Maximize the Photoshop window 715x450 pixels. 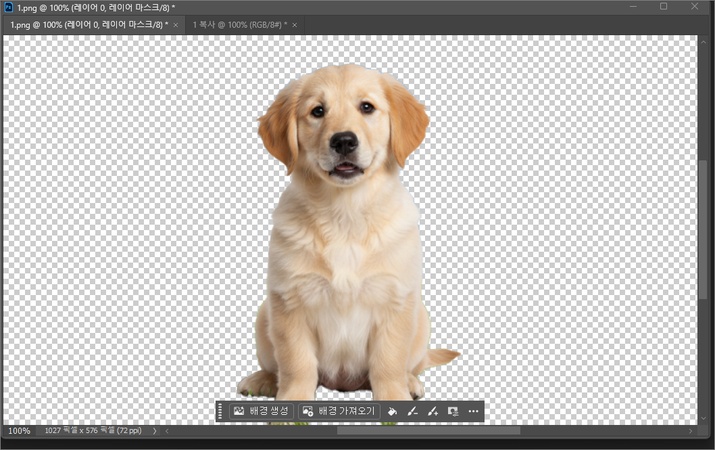pos(663,7)
